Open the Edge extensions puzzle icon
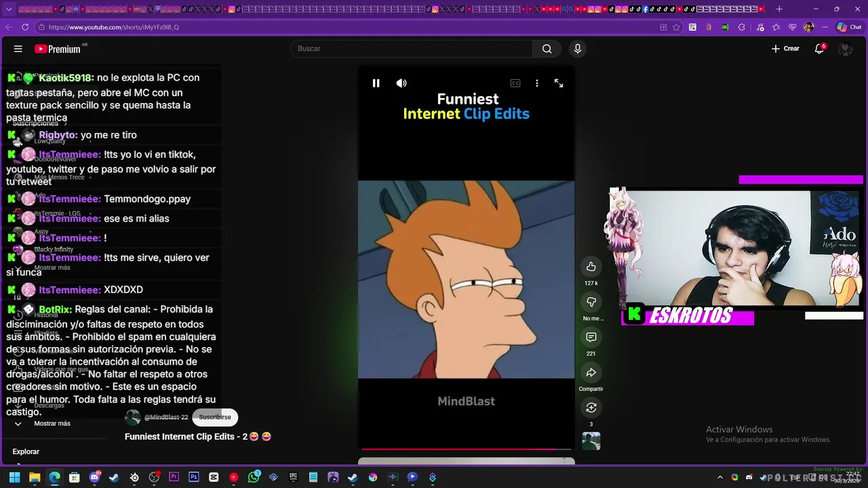Image resolution: width=868 pixels, height=488 pixels. (741, 27)
